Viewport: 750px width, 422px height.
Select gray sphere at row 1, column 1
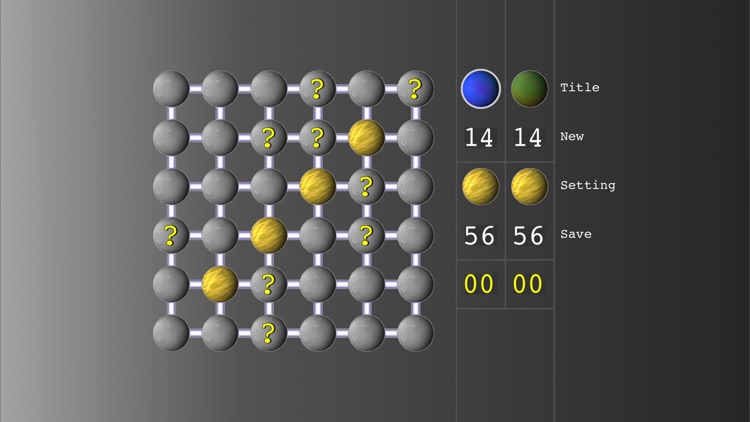point(171,89)
